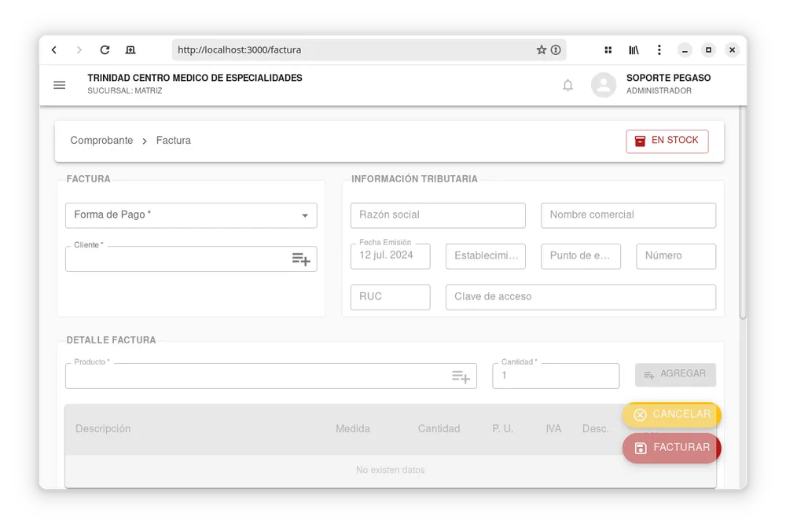This screenshot has width=786, height=532.
Task: Click the Descripción column header
Action: [x=103, y=429]
